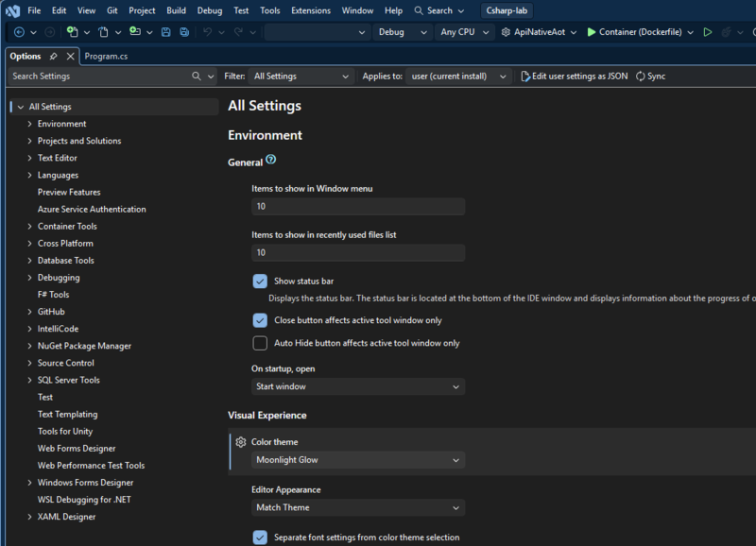Click Items to show in recently used files field
756x546 pixels.
click(358, 252)
